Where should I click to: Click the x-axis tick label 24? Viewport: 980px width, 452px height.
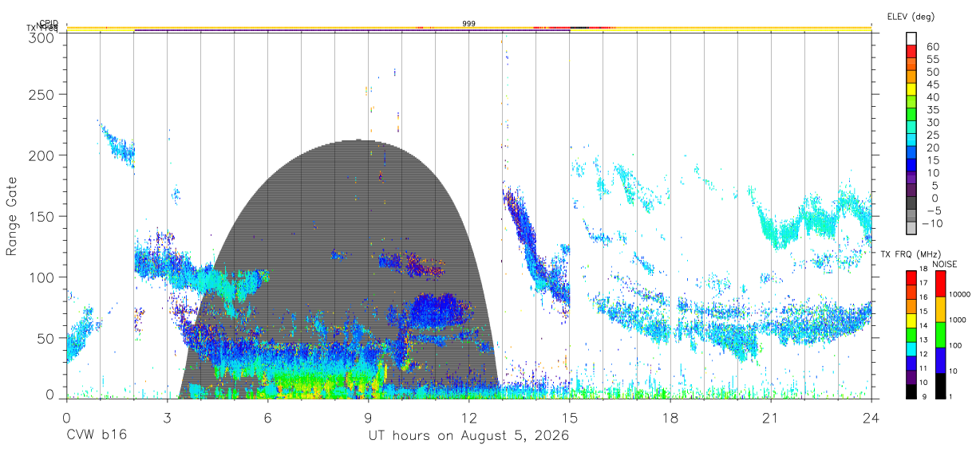(x=871, y=417)
